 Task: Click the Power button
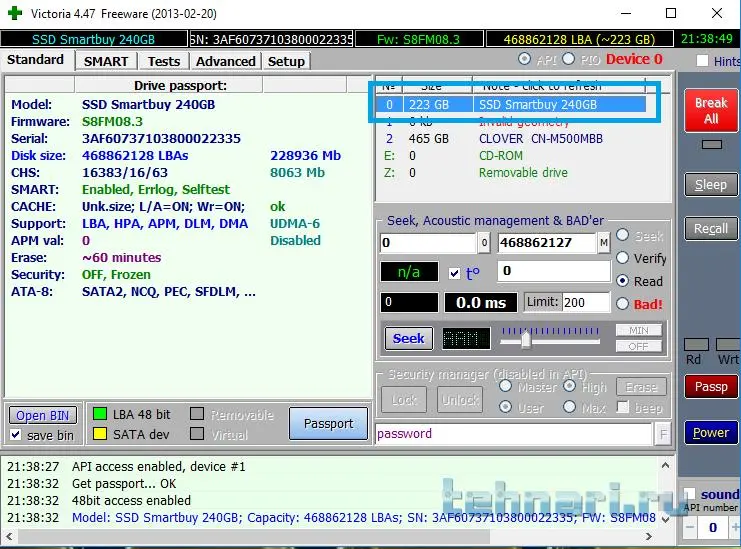(x=711, y=433)
